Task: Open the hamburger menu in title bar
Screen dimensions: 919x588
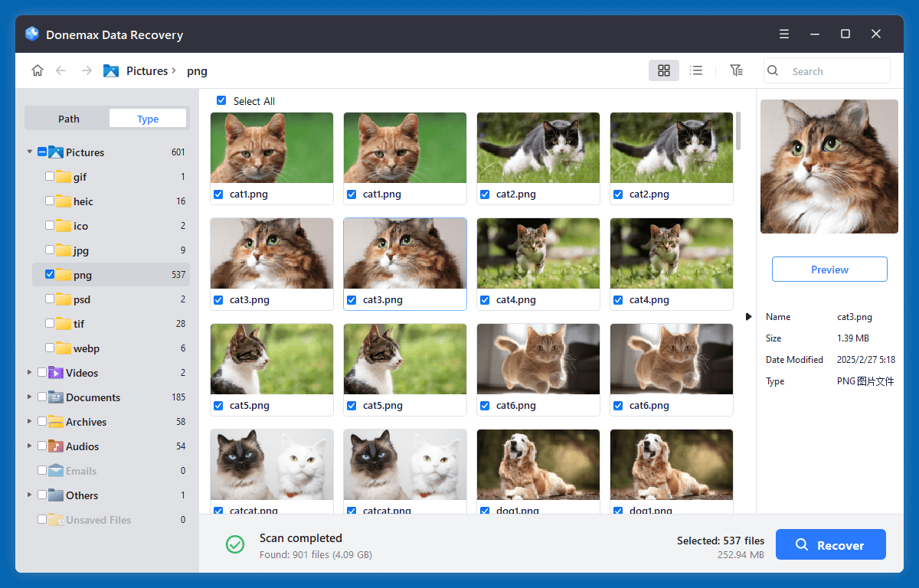Action: 784,34
